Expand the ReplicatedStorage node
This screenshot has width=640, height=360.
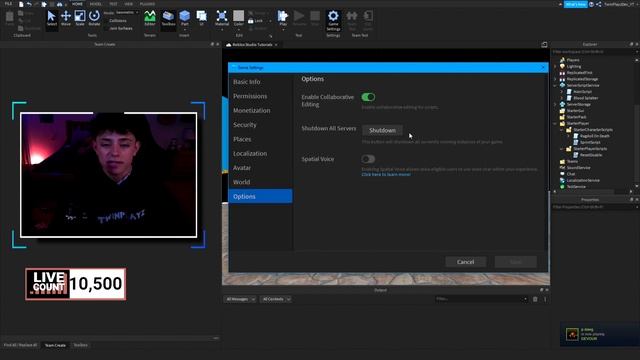[x=555, y=79]
